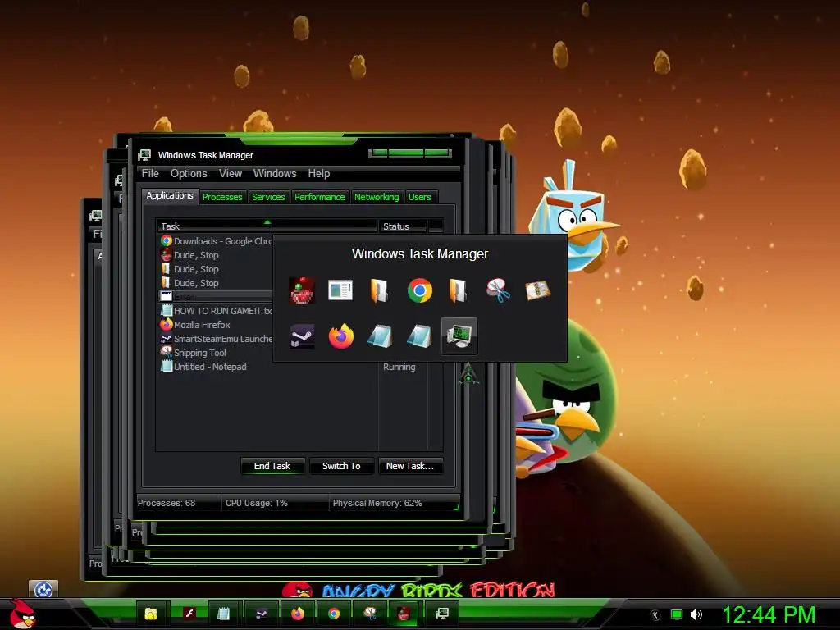This screenshot has width=840, height=630.
Task: Sort by the Status column header
Action: pos(402,226)
